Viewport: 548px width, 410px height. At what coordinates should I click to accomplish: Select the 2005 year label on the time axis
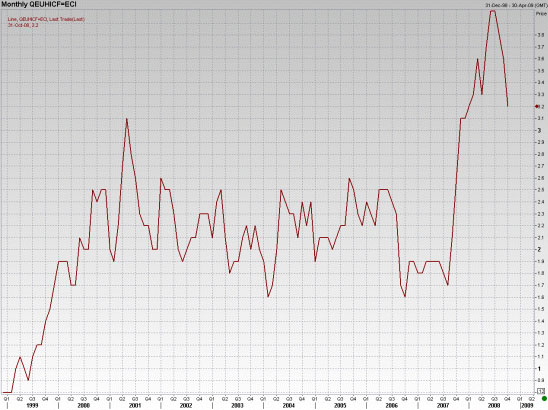tap(340, 405)
